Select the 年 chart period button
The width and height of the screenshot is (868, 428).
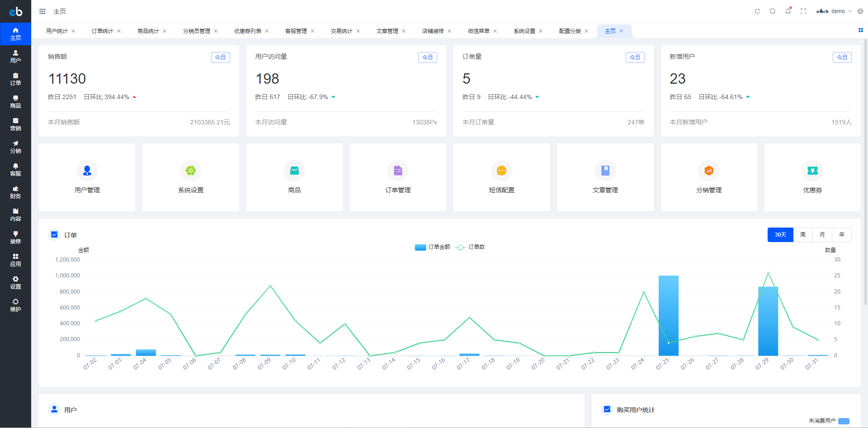841,234
